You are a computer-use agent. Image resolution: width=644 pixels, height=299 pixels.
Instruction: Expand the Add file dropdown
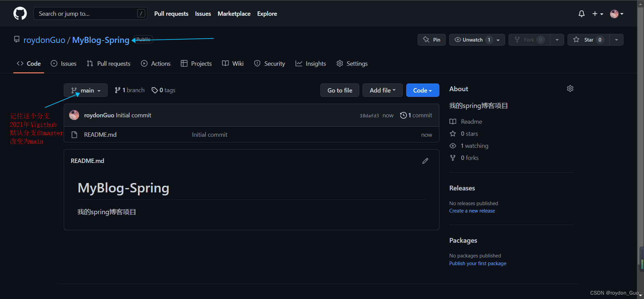383,90
